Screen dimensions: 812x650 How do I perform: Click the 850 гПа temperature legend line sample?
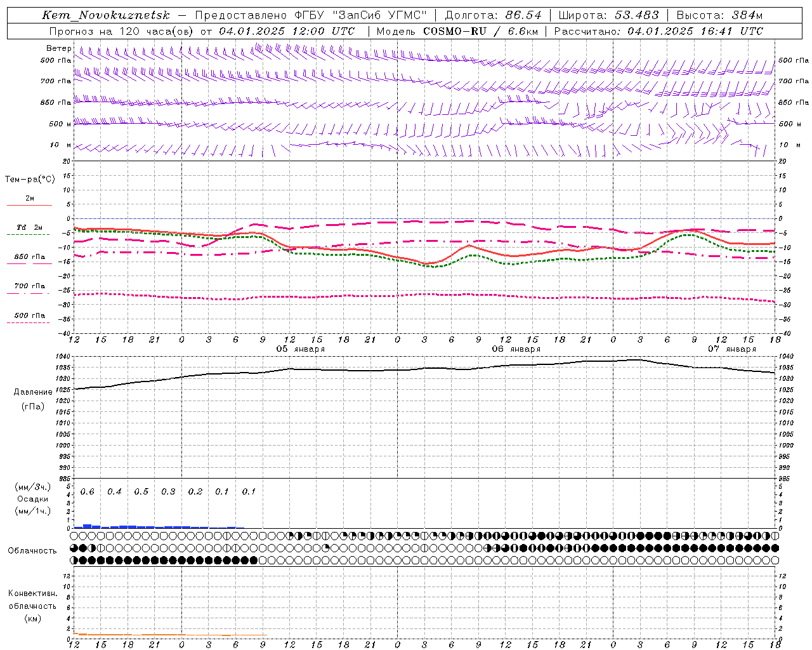coord(29,264)
